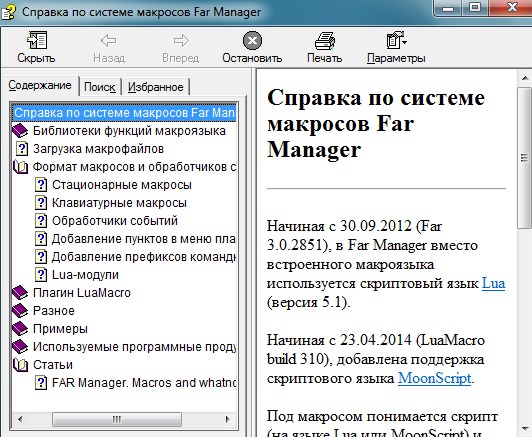Image resolution: width=532 pixels, height=437 pixels.
Task: Click book icon beside Примеры
Action: tap(20, 328)
